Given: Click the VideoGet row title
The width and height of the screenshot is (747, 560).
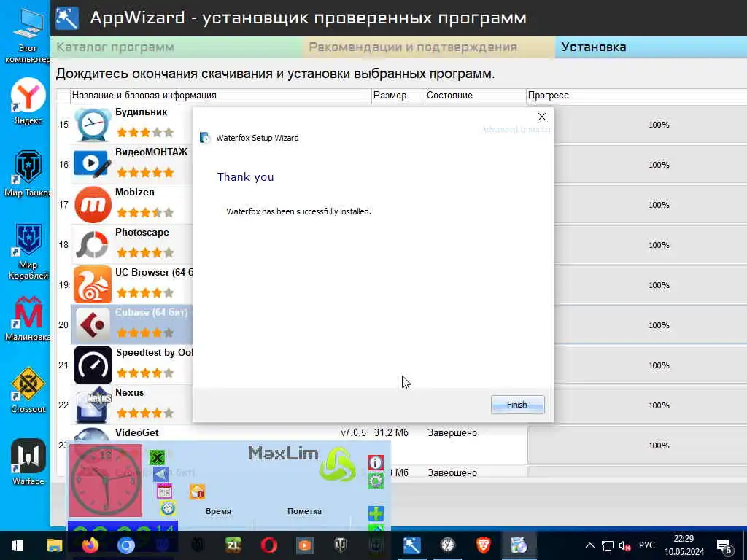Looking at the screenshot, I should pos(136,432).
